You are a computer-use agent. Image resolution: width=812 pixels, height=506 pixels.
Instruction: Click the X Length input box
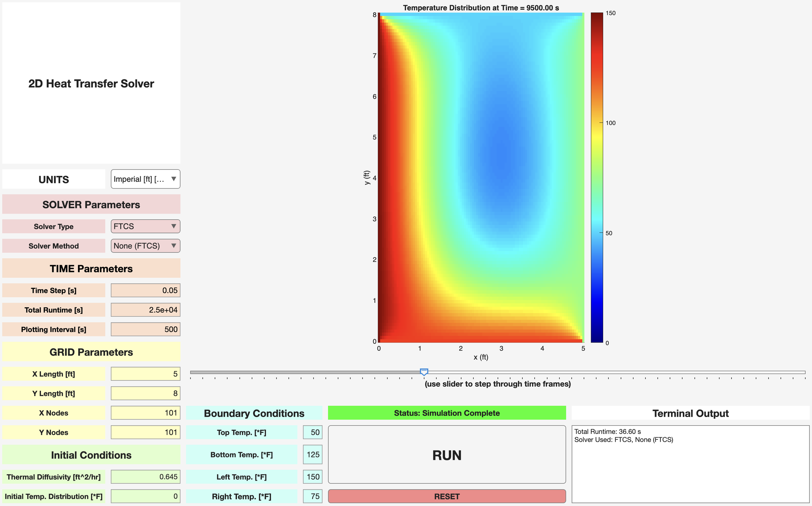point(145,374)
